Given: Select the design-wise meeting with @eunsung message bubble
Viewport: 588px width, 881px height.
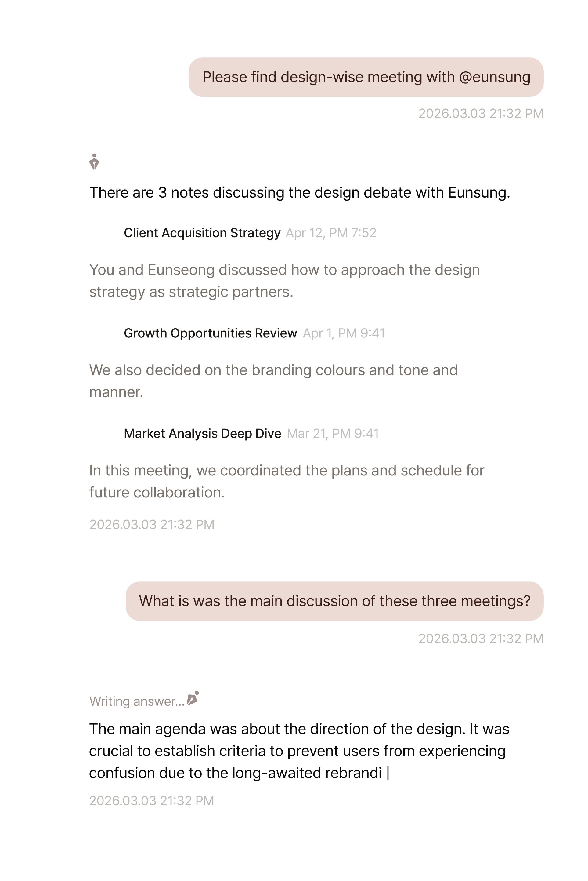Looking at the screenshot, I should (366, 77).
